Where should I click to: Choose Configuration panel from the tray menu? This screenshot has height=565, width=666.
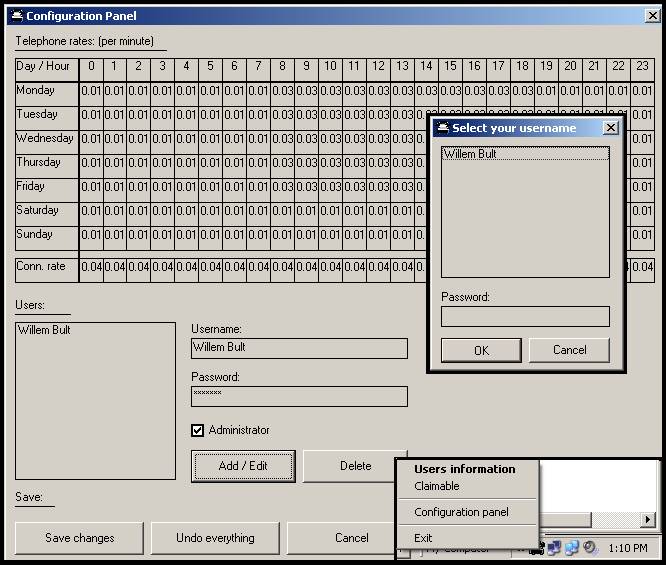coord(461,512)
